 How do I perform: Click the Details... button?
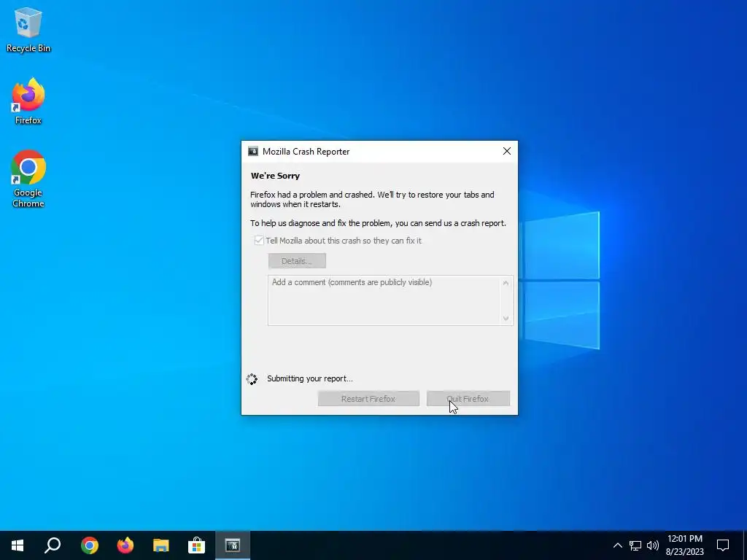pyautogui.click(x=297, y=261)
